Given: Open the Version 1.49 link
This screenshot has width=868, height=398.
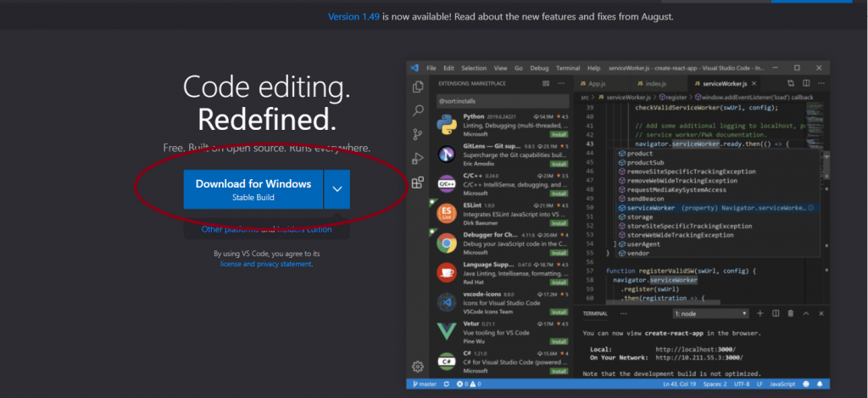Looking at the screenshot, I should [x=353, y=17].
